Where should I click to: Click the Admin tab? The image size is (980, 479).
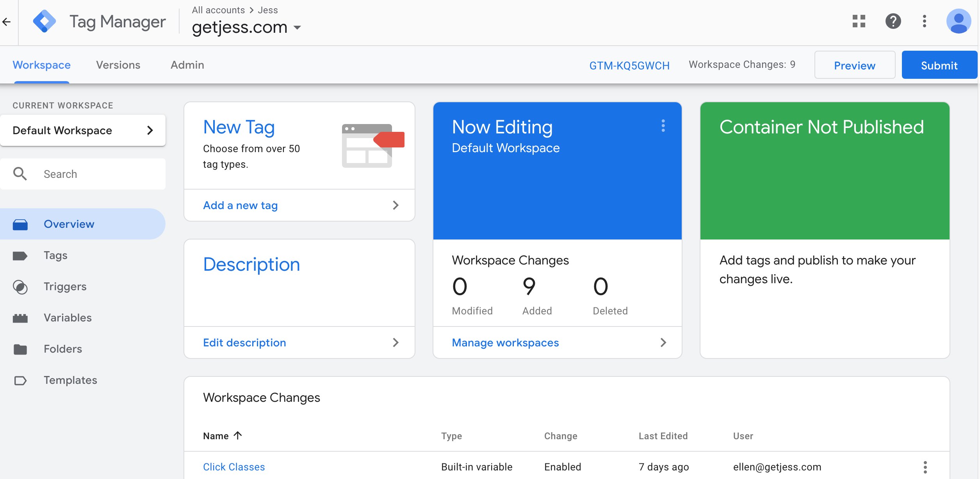coord(187,65)
